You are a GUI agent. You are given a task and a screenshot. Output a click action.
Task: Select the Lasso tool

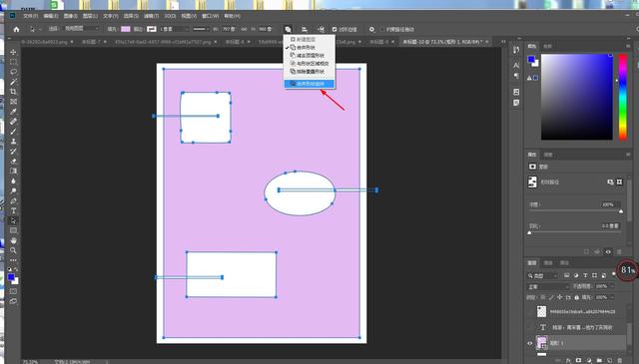[x=13, y=72]
